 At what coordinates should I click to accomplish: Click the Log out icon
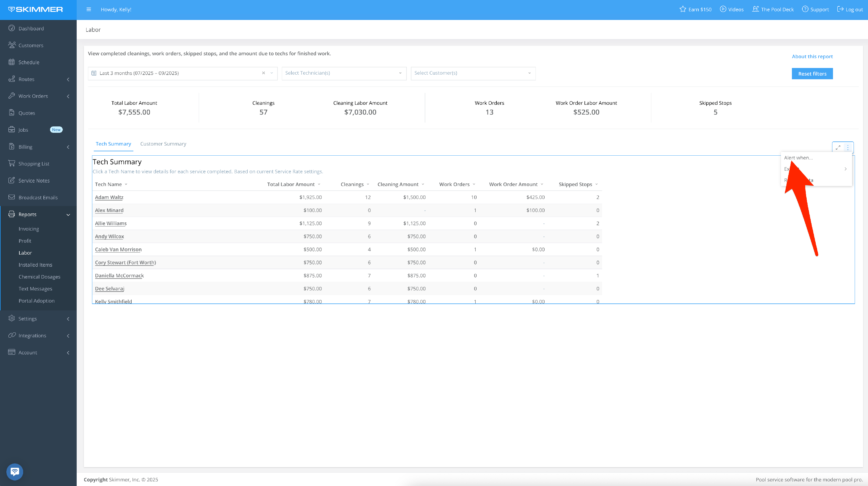(x=841, y=9)
